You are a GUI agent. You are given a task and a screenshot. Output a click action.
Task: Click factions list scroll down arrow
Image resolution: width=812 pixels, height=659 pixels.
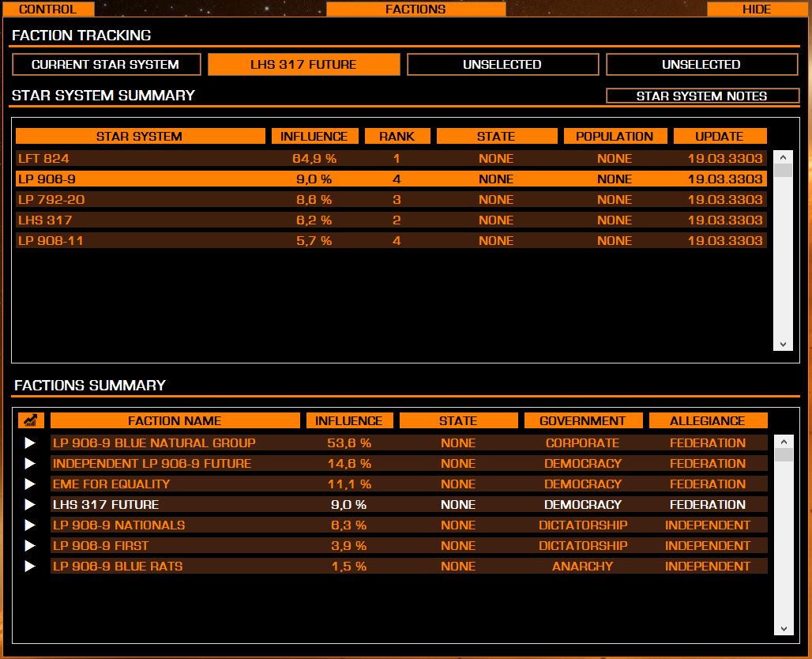coord(784,628)
